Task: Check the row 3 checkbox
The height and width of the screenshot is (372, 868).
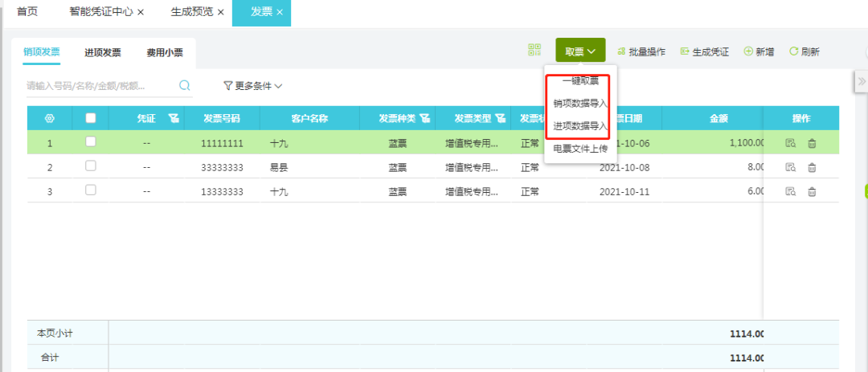Action: pos(91,190)
